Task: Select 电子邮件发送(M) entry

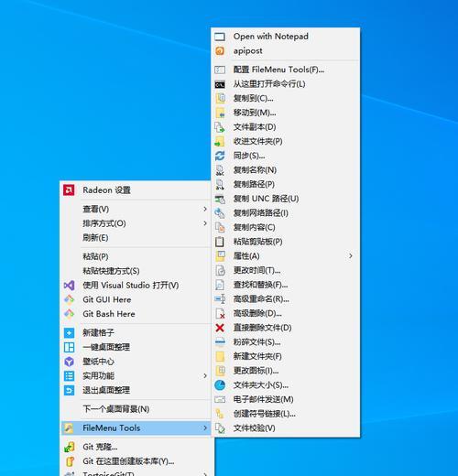Action: 286,399
